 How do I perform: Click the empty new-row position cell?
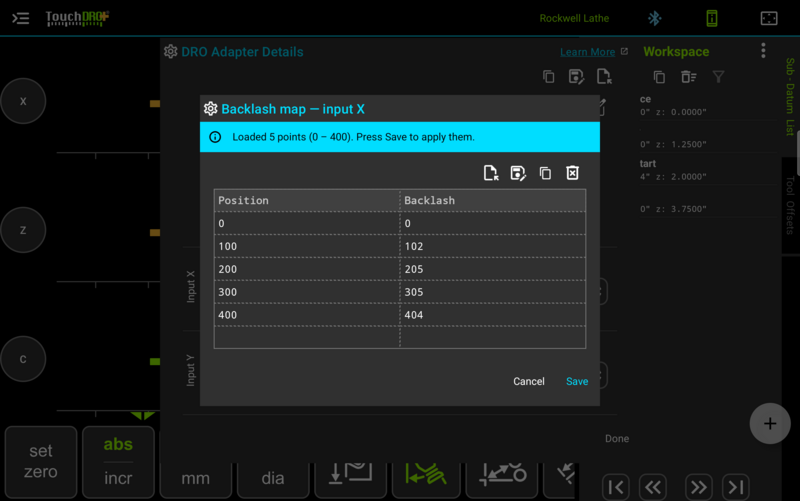coord(307,337)
